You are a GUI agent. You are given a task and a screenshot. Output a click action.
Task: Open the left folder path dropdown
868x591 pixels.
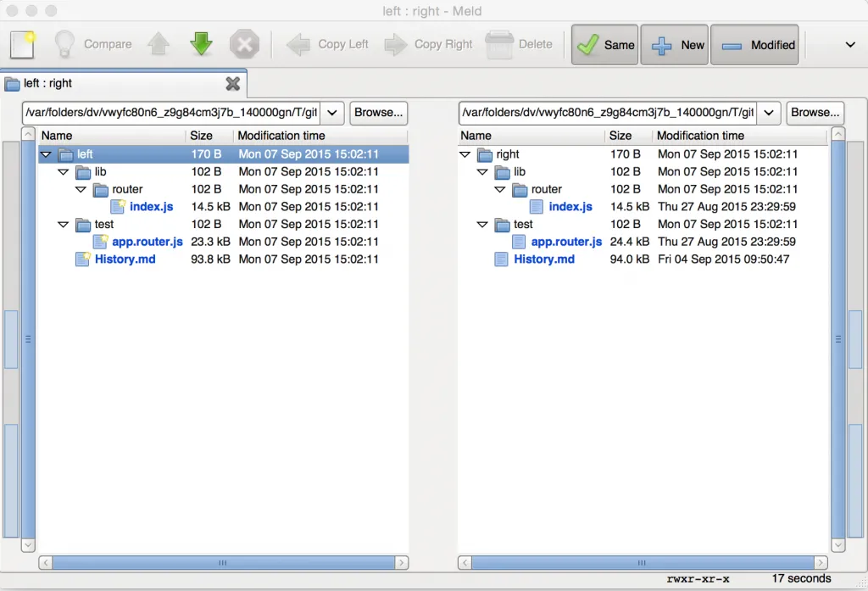tap(332, 113)
